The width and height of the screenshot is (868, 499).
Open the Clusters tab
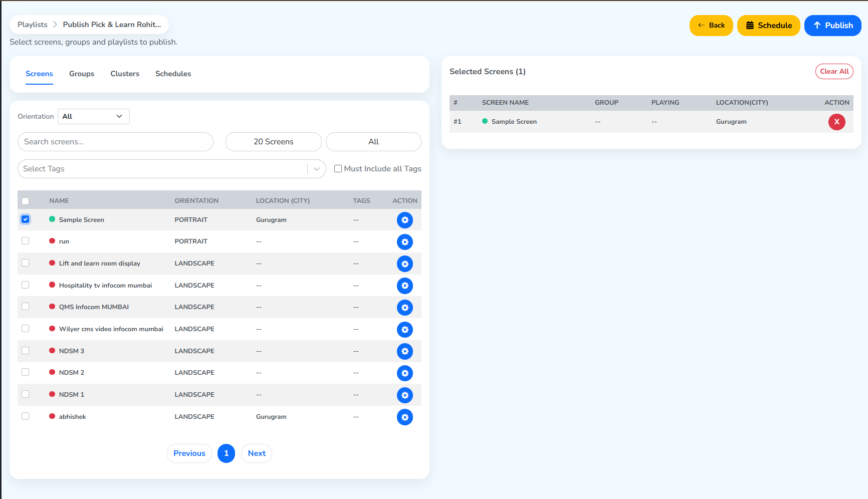(125, 74)
